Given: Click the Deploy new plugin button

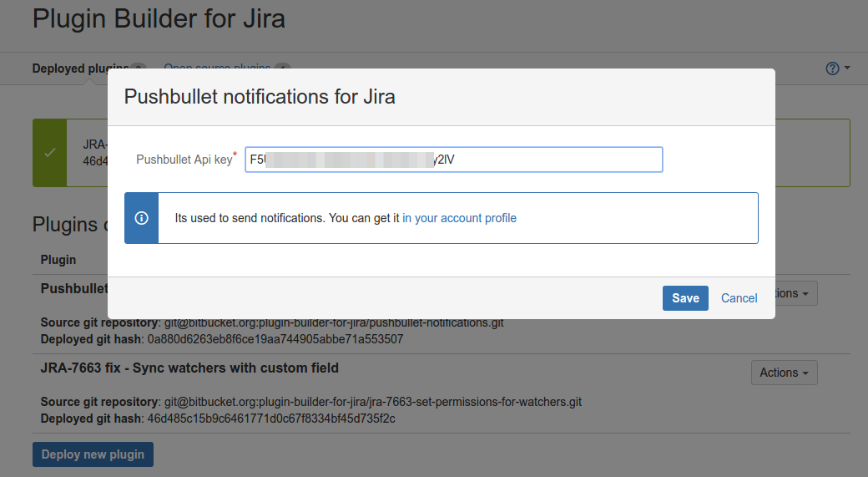Looking at the screenshot, I should pyautogui.click(x=93, y=454).
